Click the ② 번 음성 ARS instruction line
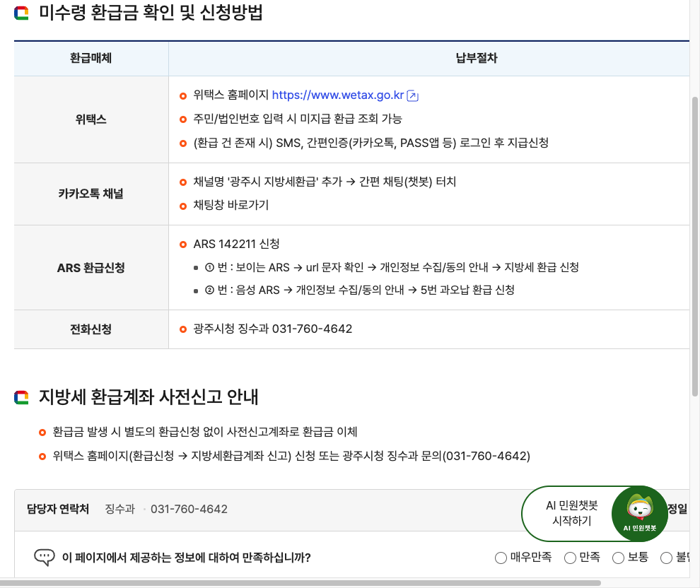This screenshot has width=700, height=588. tap(360, 290)
